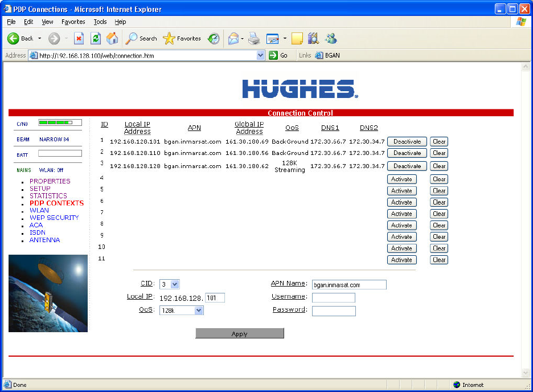Open the BGAN link in Links bar

point(327,55)
